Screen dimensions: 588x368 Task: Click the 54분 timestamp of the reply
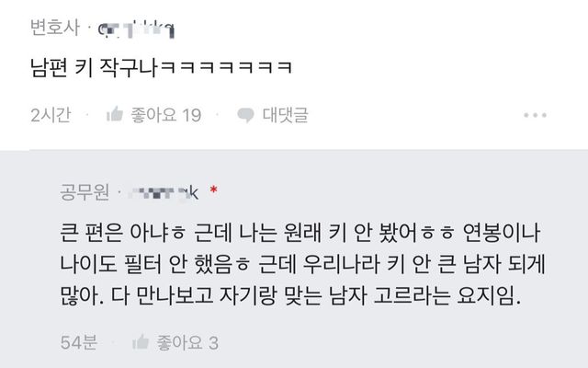pos(79,342)
